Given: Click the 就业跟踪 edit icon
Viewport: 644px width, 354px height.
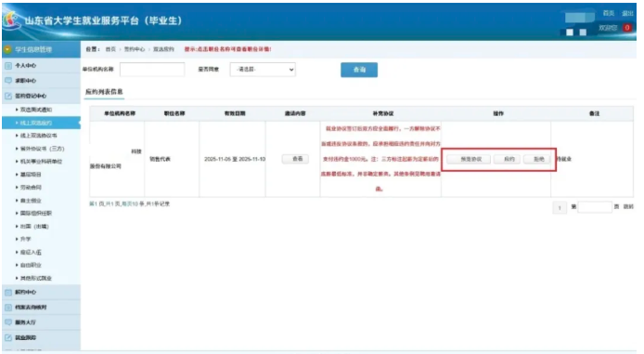Looking at the screenshot, I should point(7,337).
